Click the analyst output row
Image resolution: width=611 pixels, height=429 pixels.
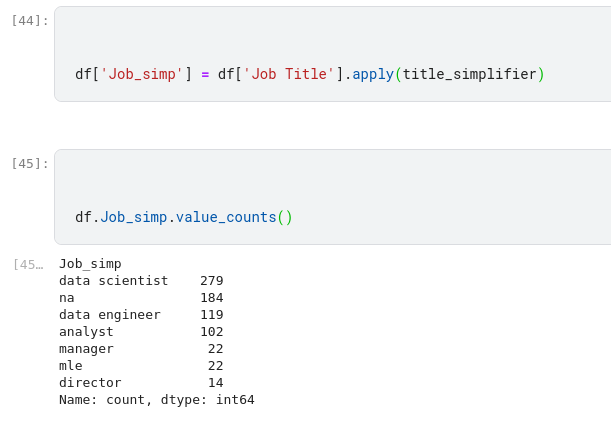tap(140, 332)
